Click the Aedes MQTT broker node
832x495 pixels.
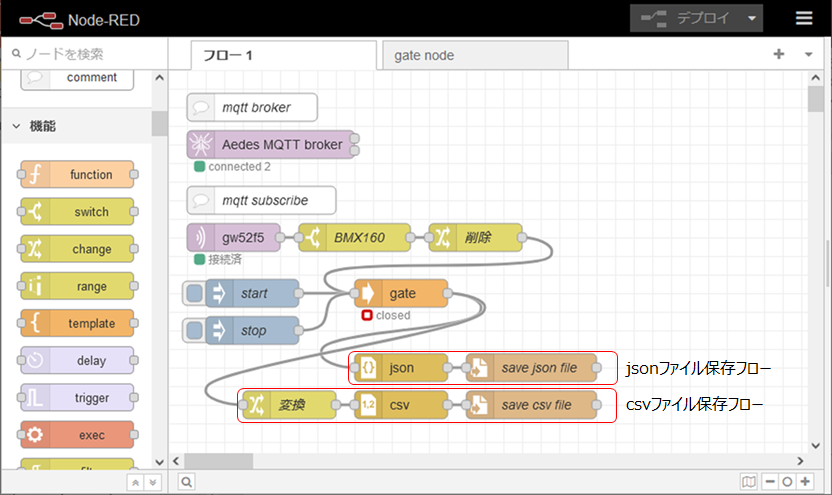click(272, 145)
